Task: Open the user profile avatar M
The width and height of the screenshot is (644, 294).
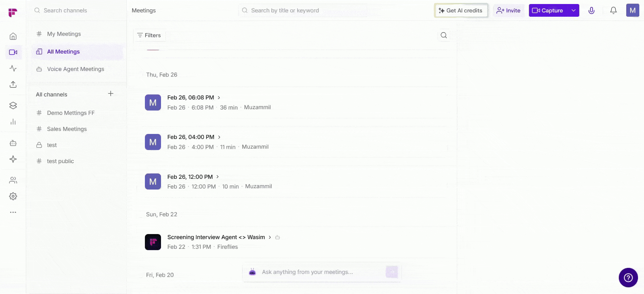Action: 633,10
